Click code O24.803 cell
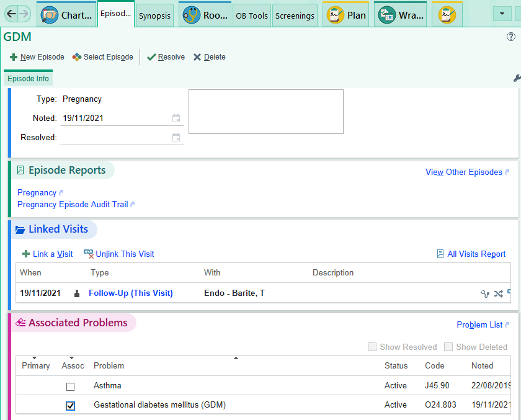The image size is (521, 420). point(440,404)
